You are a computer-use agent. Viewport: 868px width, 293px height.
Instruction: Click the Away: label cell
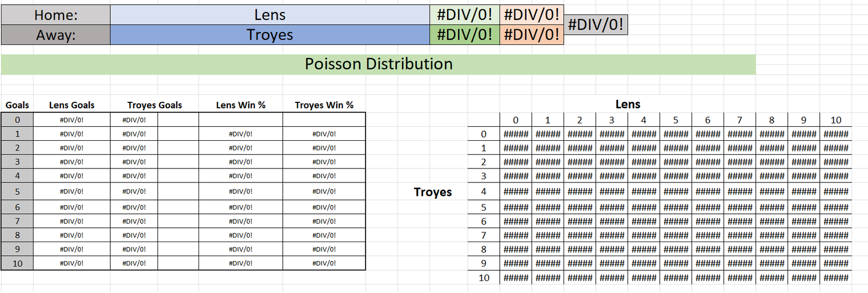pos(56,35)
